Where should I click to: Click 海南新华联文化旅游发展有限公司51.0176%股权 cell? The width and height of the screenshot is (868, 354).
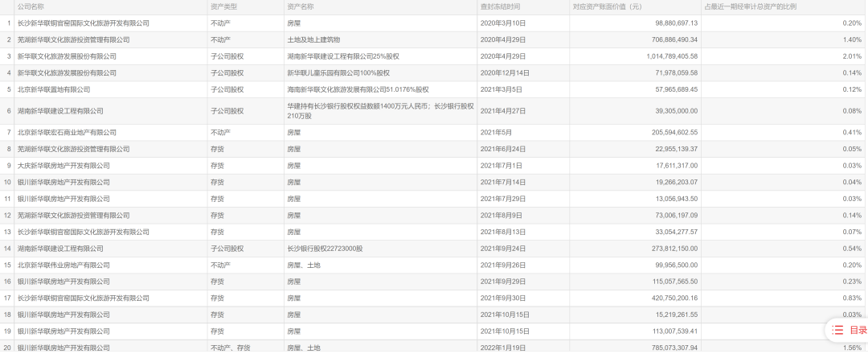coord(358,89)
